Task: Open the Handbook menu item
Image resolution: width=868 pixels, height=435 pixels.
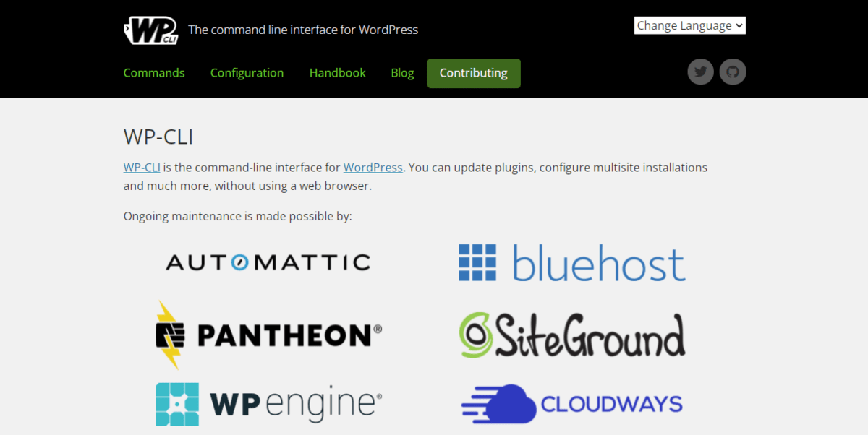Action: pos(338,73)
